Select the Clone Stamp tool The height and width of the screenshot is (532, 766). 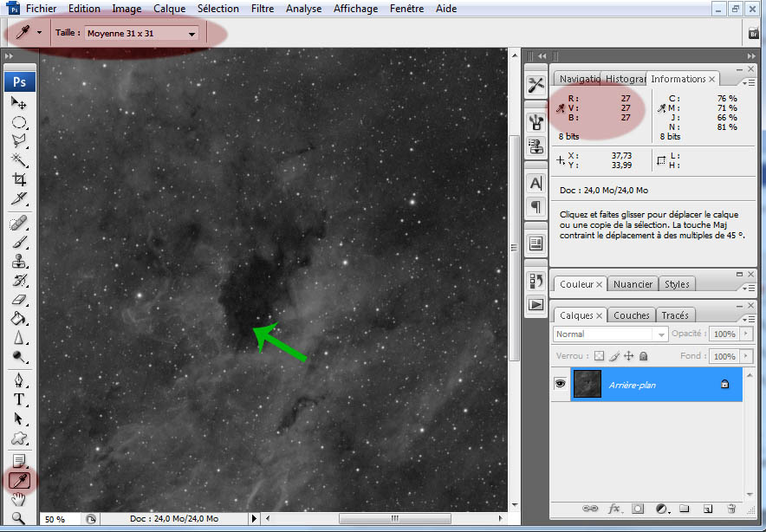tap(19, 262)
